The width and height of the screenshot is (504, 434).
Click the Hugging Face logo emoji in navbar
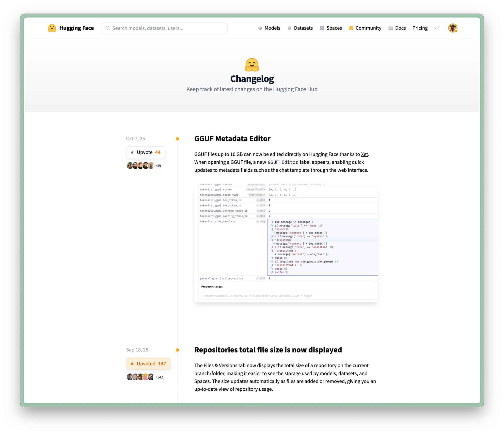point(52,28)
